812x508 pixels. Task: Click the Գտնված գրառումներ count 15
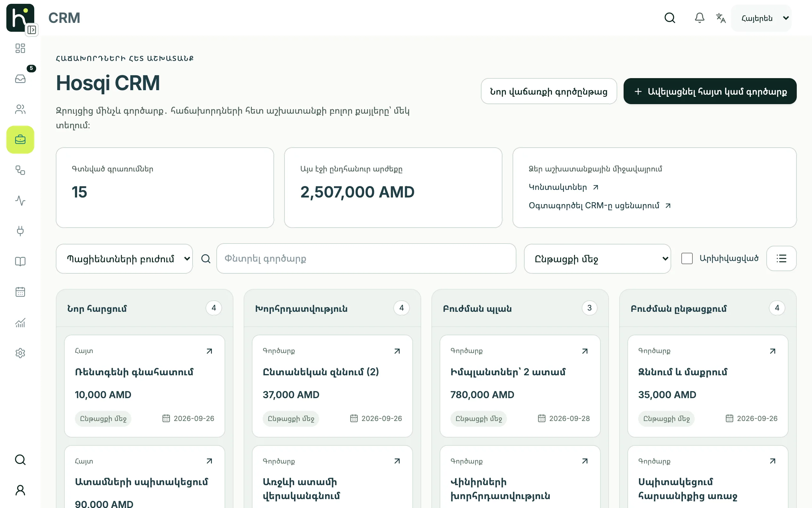pyautogui.click(x=80, y=192)
